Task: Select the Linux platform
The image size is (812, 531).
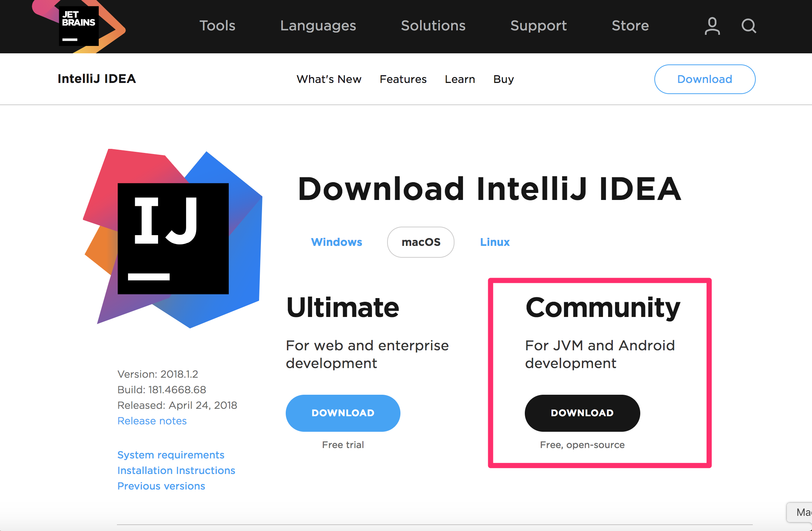Action: pyautogui.click(x=495, y=242)
